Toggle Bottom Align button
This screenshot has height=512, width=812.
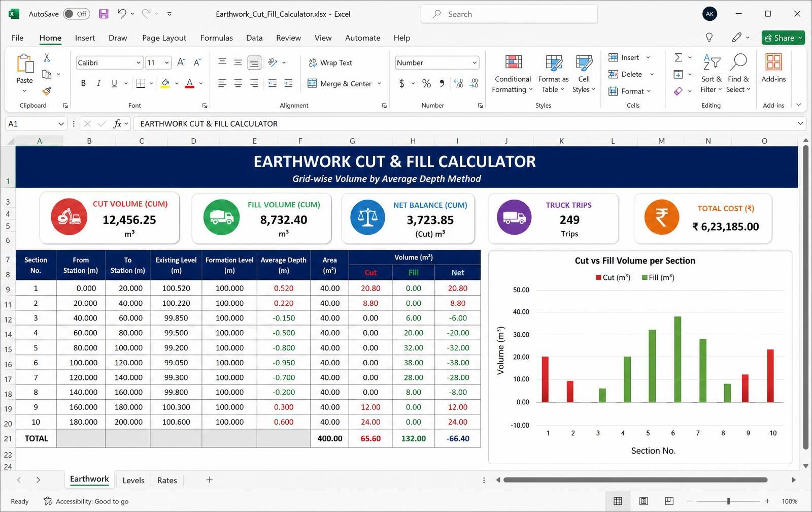254,62
